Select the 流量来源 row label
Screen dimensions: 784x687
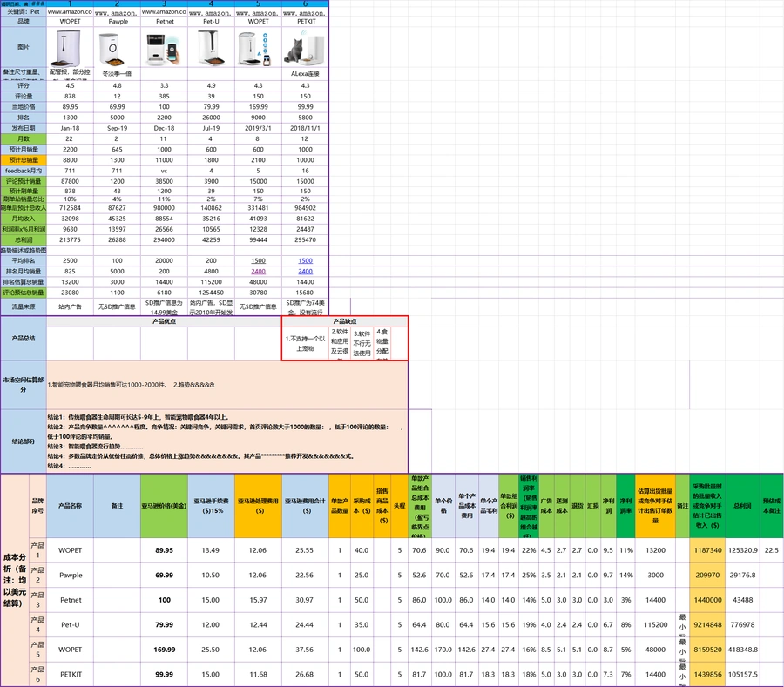24,306
